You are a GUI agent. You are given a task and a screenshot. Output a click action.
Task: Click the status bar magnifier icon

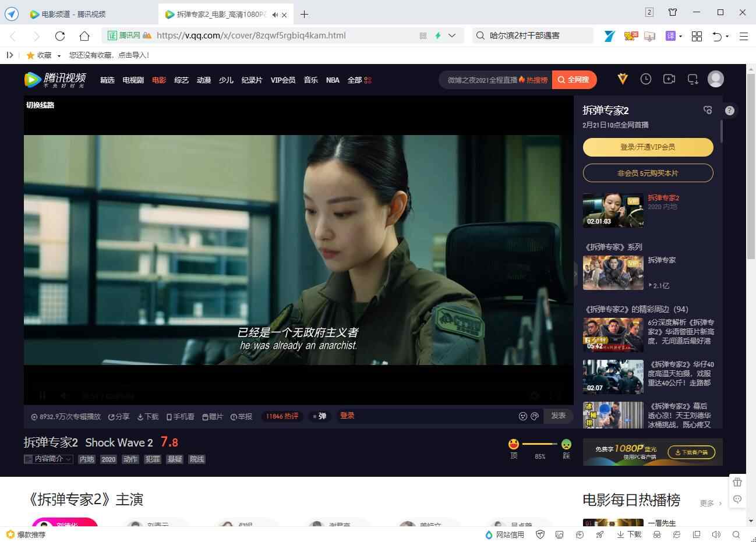[736, 534]
